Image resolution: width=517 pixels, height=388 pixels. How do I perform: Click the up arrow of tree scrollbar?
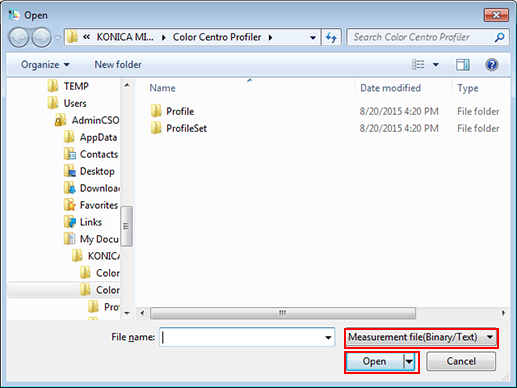click(x=127, y=85)
